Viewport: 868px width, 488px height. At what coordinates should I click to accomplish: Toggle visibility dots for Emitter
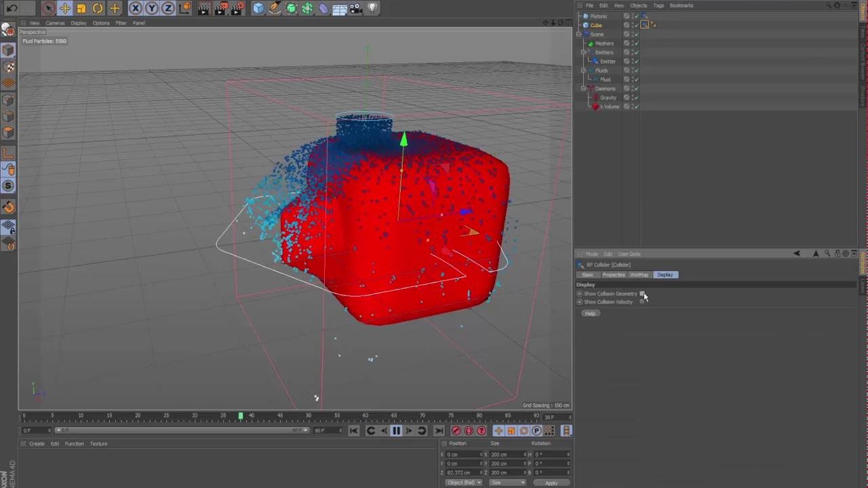point(631,62)
